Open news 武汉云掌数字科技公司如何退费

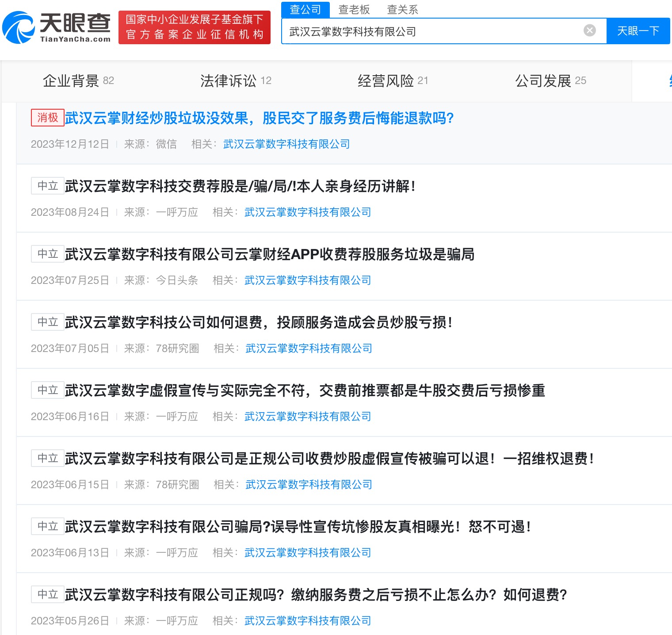tap(259, 322)
